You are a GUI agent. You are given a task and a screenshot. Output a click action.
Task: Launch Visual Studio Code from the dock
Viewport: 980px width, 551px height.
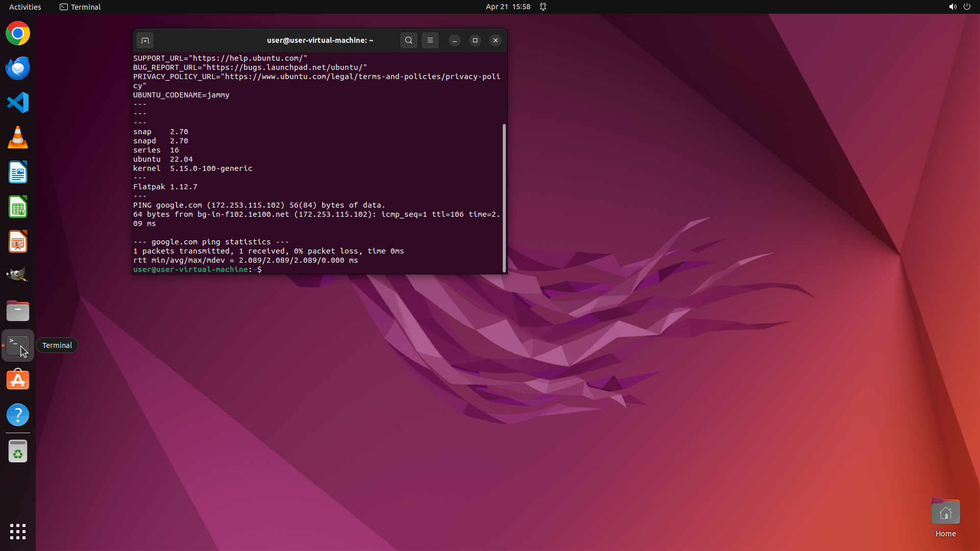tap(18, 103)
